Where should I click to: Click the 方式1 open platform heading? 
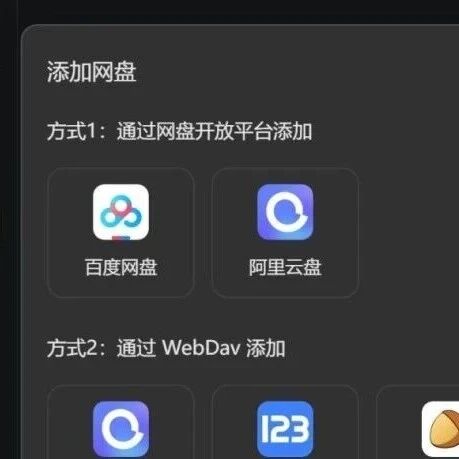click(179, 131)
